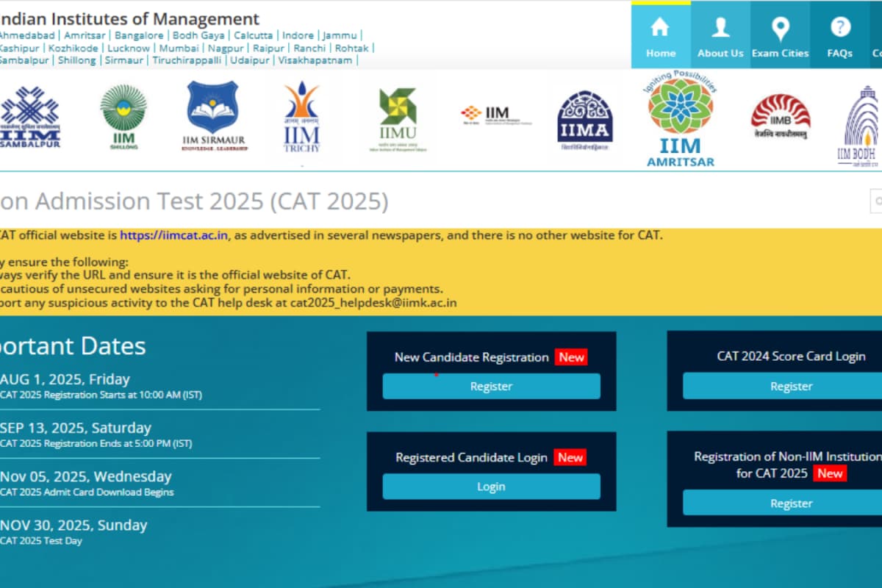Screen dimensions: 882x588
Task: Click the Nov 05, 2025, Wednesday date
Action: click(x=85, y=476)
